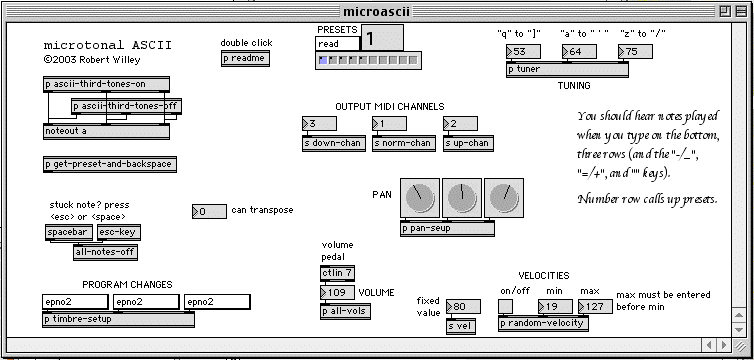This screenshot has width=754, height=360.
Task: Click the tuning number box showing 64
Action: pyautogui.click(x=579, y=51)
